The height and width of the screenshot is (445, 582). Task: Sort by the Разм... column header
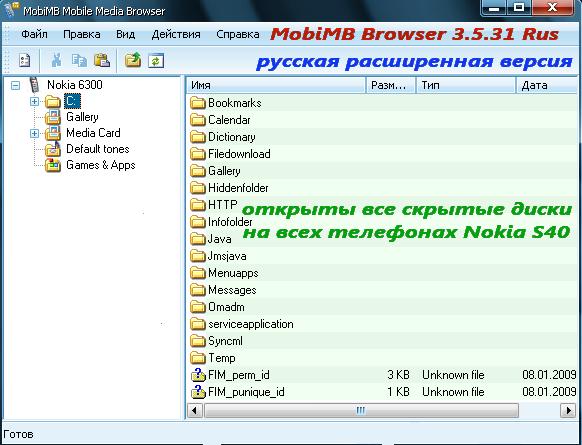tap(391, 85)
